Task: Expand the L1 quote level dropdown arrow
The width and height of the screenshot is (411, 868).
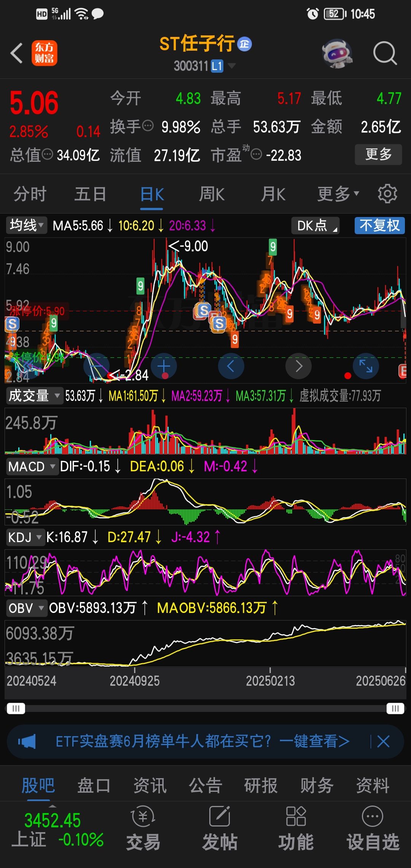Action: (x=231, y=66)
